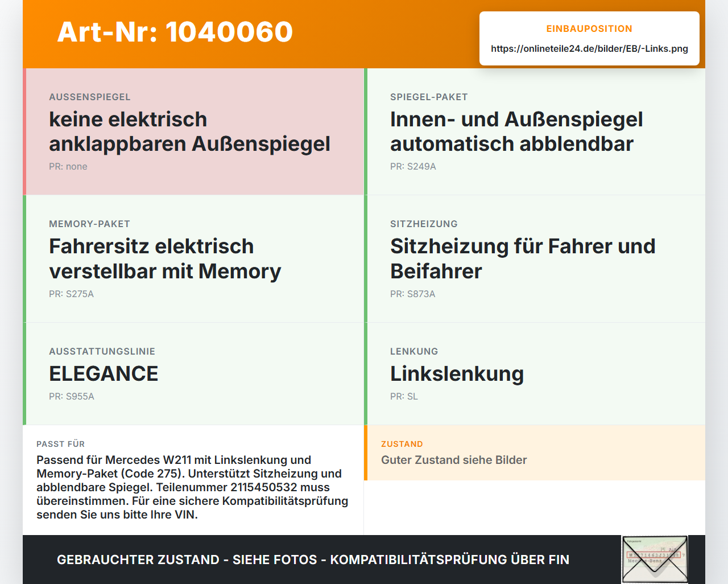Click the 'PR: S275A' code
This screenshot has height=584, width=728.
tap(71, 294)
